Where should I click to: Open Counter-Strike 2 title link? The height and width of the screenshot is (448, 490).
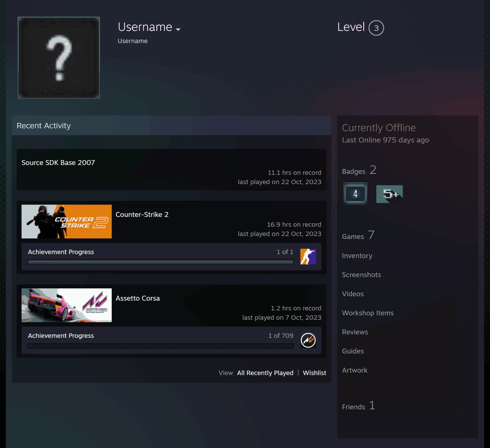[142, 214]
